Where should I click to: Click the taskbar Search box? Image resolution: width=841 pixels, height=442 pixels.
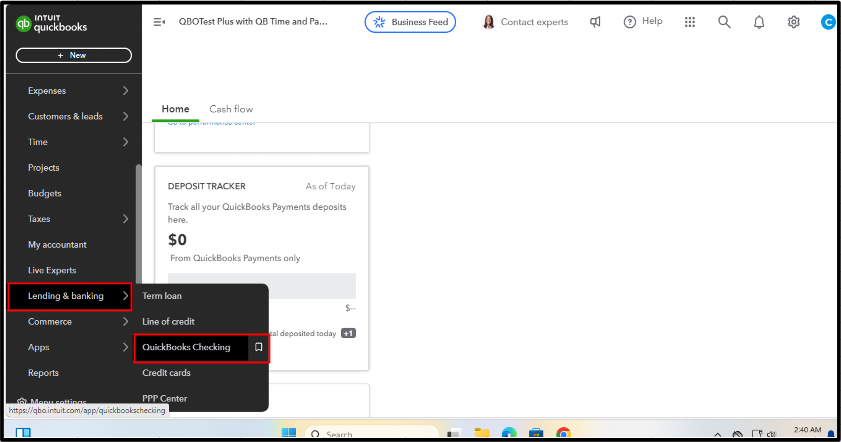click(x=372, y=433)
